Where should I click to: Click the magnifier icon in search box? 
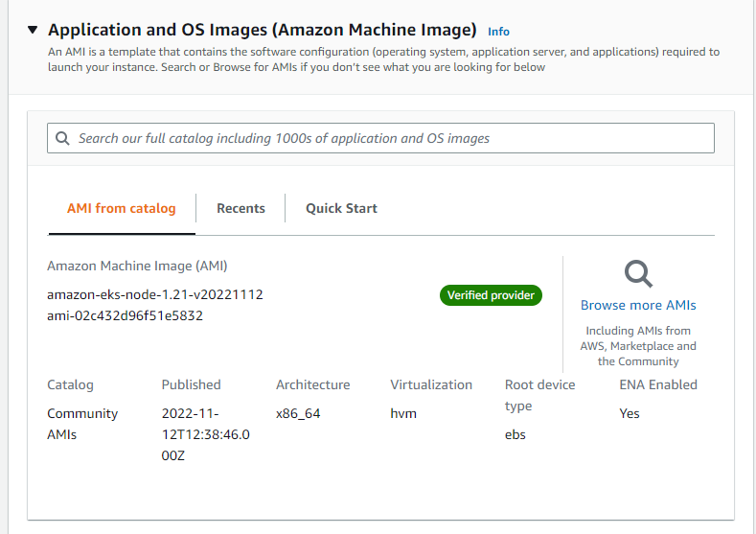(x=62, y=138)
